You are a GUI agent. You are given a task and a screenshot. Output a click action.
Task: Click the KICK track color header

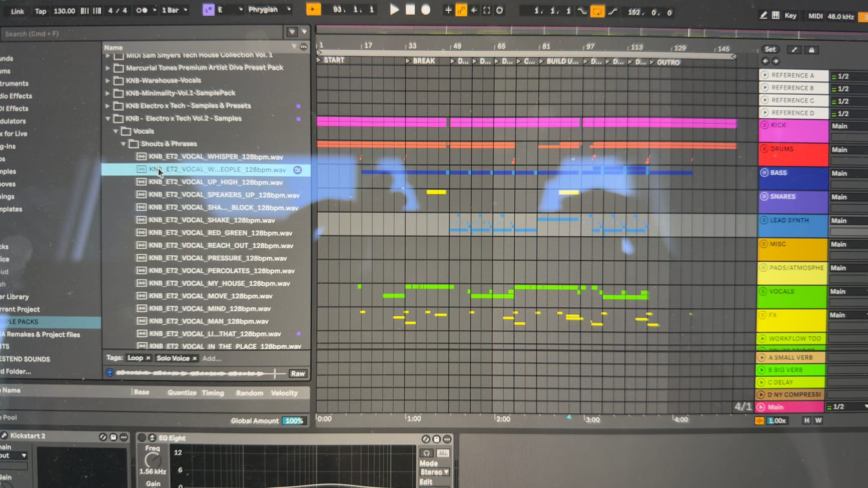coord(792,131)
